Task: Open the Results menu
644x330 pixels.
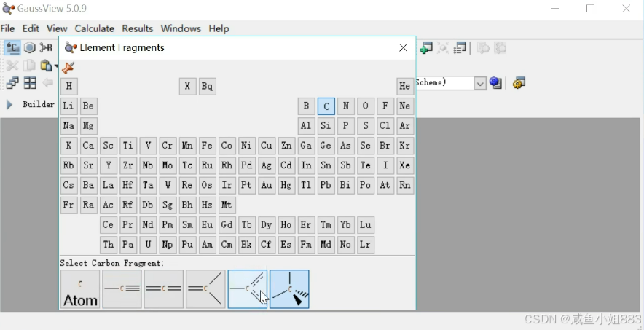Action: click(137, 28)
